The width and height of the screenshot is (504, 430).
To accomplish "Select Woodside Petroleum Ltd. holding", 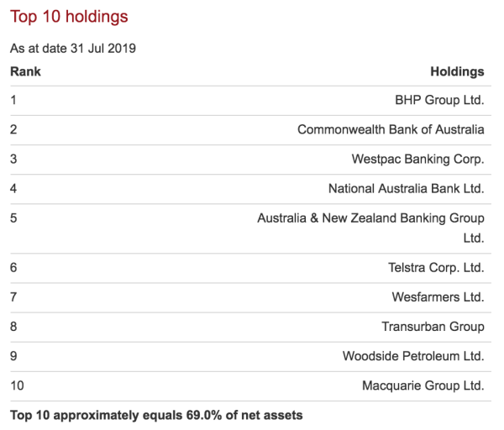I will coord(413,356).
